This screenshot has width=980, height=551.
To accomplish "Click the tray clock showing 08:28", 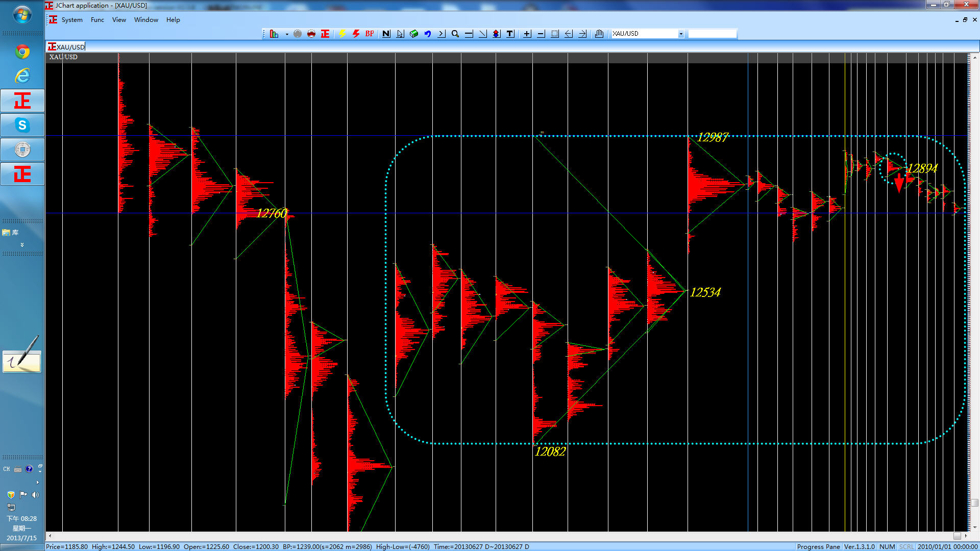I will [x=22, y=519].
